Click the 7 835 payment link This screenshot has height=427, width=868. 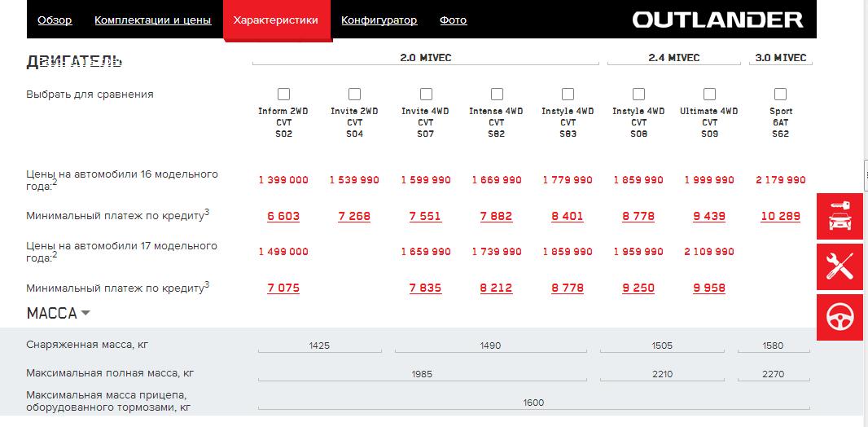click(425, 288)
